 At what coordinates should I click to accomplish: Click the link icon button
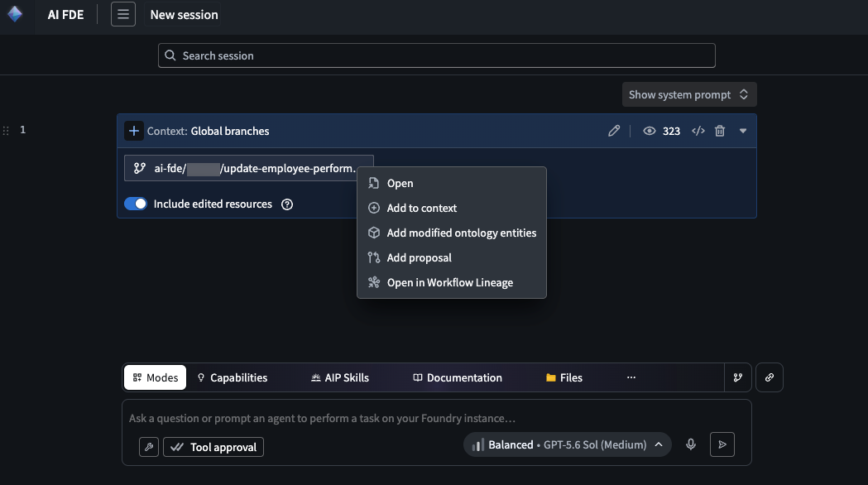click(770, 377)
